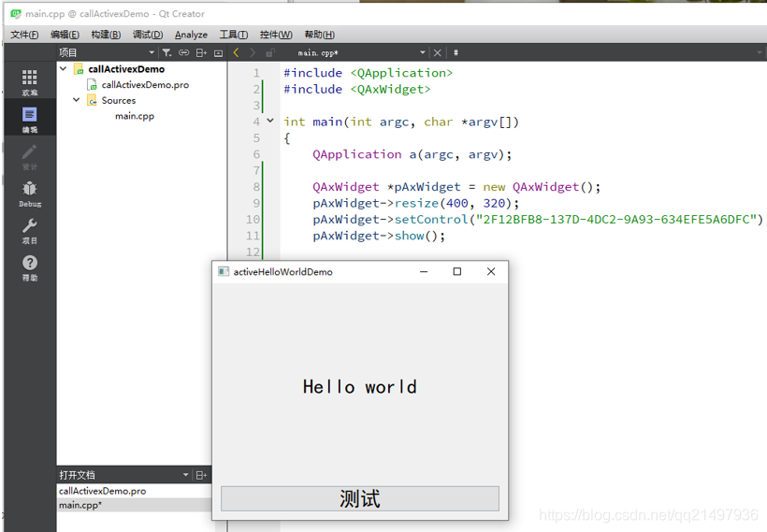Fold the main function at line 4
767x532 pixels.
[x=270, y=121]
